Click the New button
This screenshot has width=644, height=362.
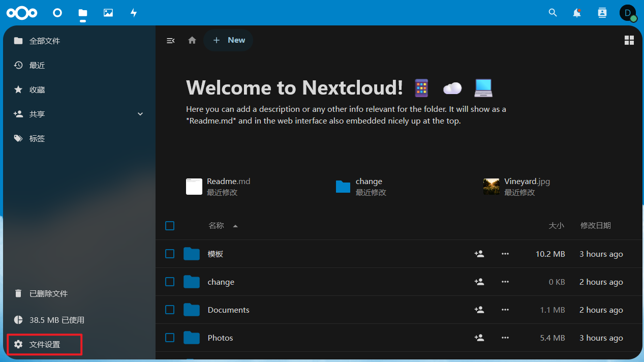click(x=229, y=40)
